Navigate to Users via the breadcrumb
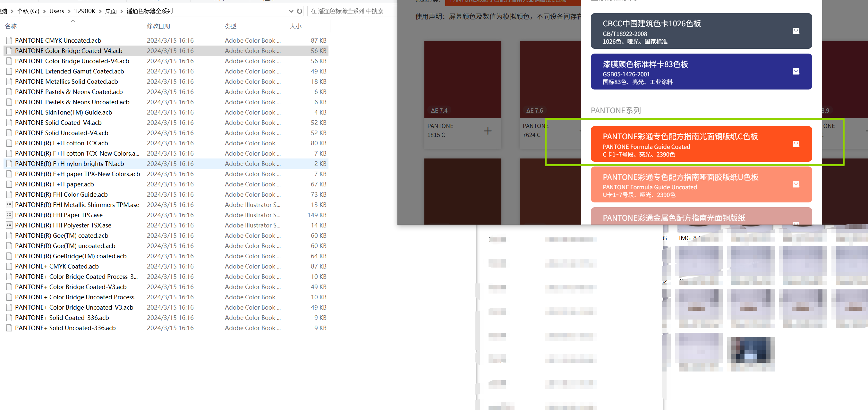The width and height of the screenshot is (868, 410). tap(56, 11)
